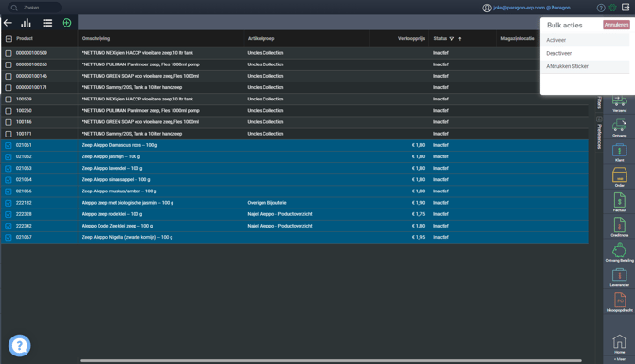Click the horizontal scrollbar at bottom
635x364 pixels.
(331, 360)
